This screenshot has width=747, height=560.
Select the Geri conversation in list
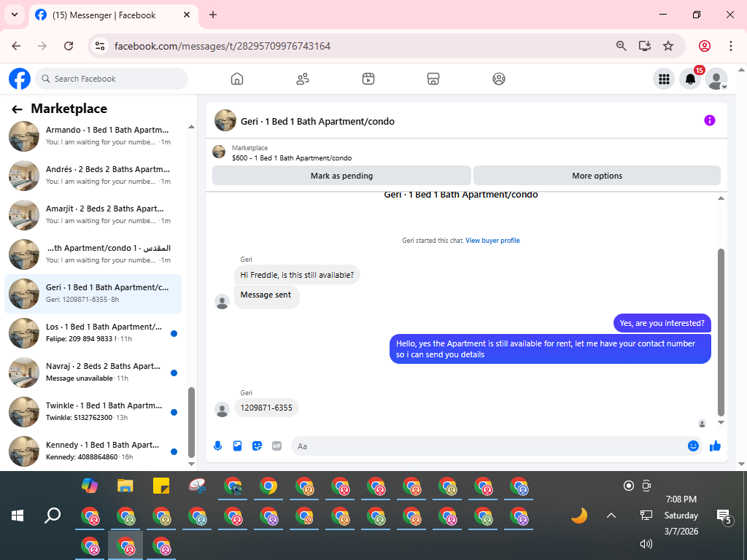93,293
